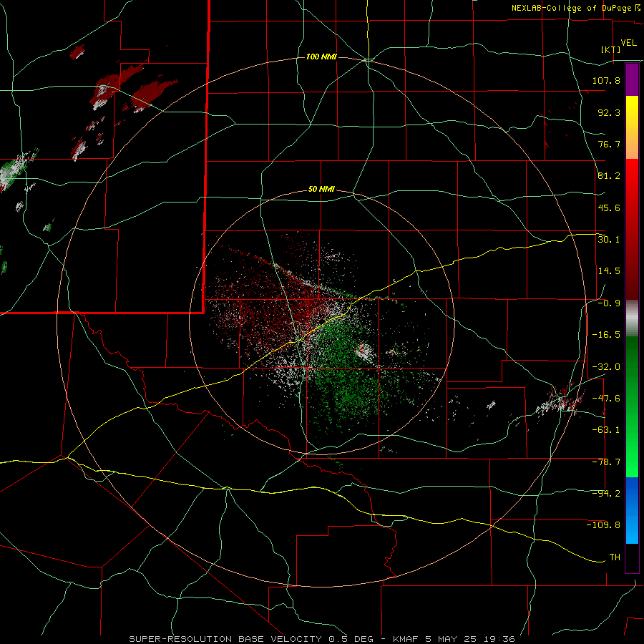
Task: Click the TH label on color scale
Action: (615, 557)
